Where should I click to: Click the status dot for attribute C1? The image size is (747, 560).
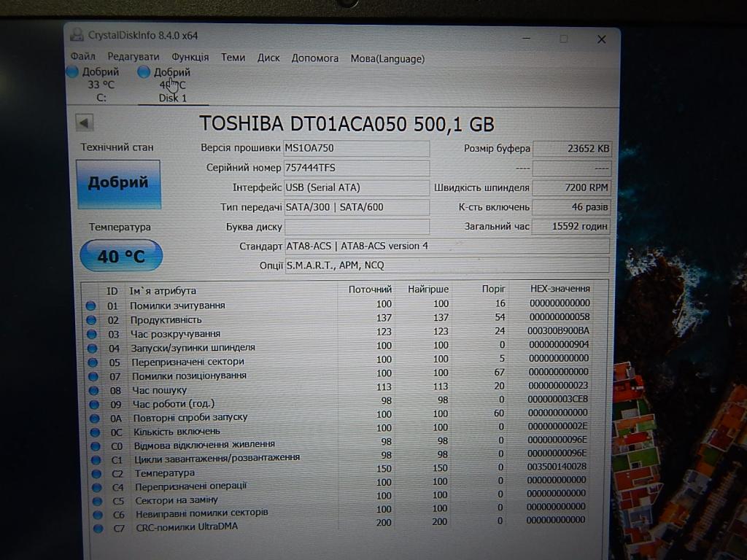pos(96,460)
